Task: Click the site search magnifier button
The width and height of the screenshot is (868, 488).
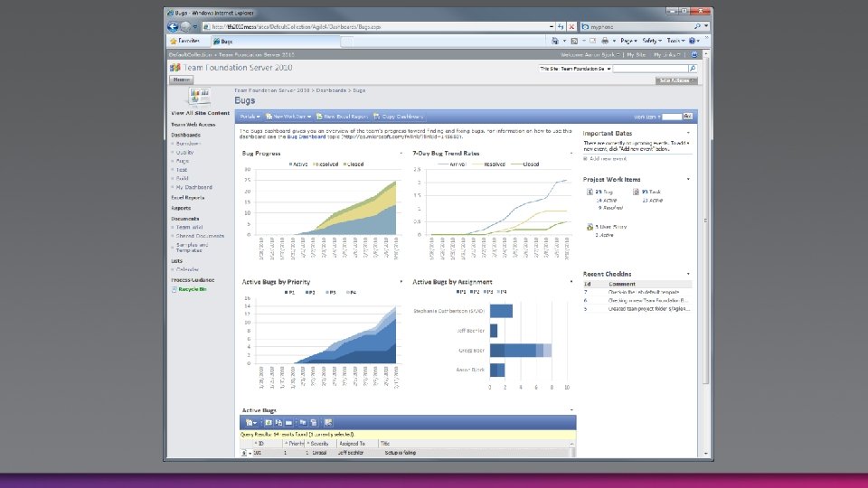Action: point(692,69)
